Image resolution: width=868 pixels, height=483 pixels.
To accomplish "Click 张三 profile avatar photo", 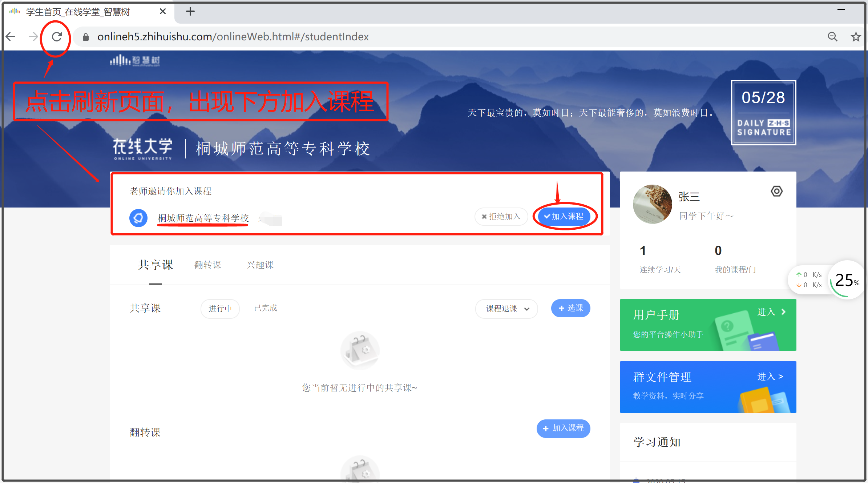I will pyautogui.click(x=652, y=204).
